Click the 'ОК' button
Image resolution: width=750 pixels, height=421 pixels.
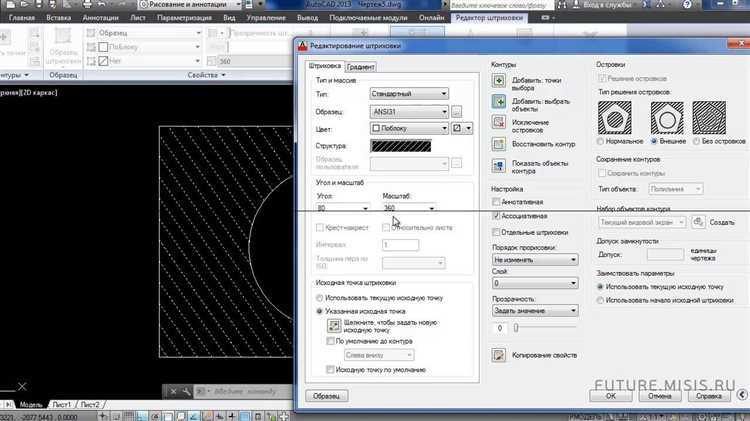point(610,395)
